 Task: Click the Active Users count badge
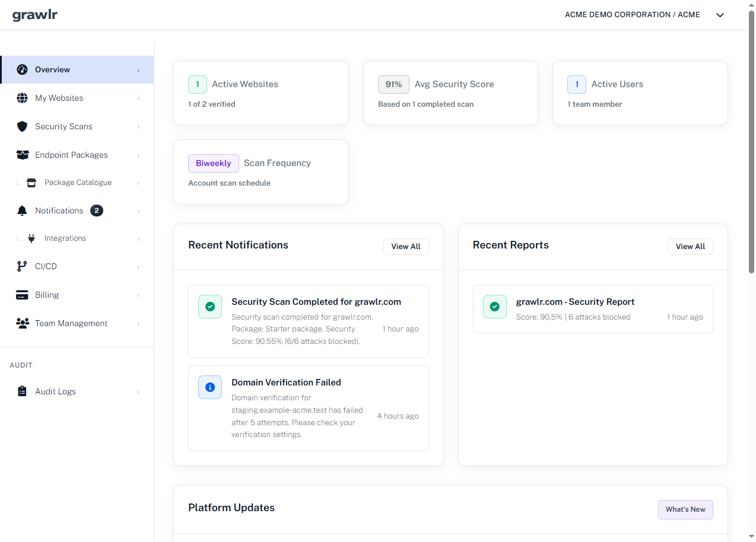(x=577, y=84)
